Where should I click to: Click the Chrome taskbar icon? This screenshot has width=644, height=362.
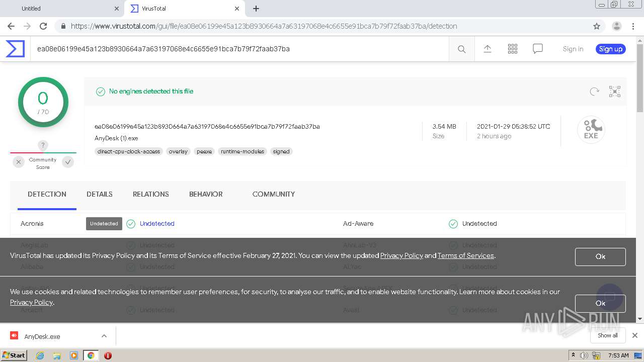tap(91, 355)
